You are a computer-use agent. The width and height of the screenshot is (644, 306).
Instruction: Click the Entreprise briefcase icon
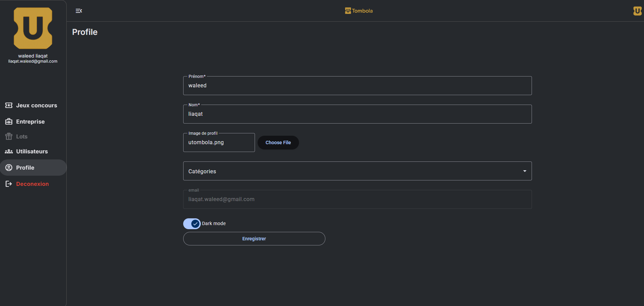point(9,122)
